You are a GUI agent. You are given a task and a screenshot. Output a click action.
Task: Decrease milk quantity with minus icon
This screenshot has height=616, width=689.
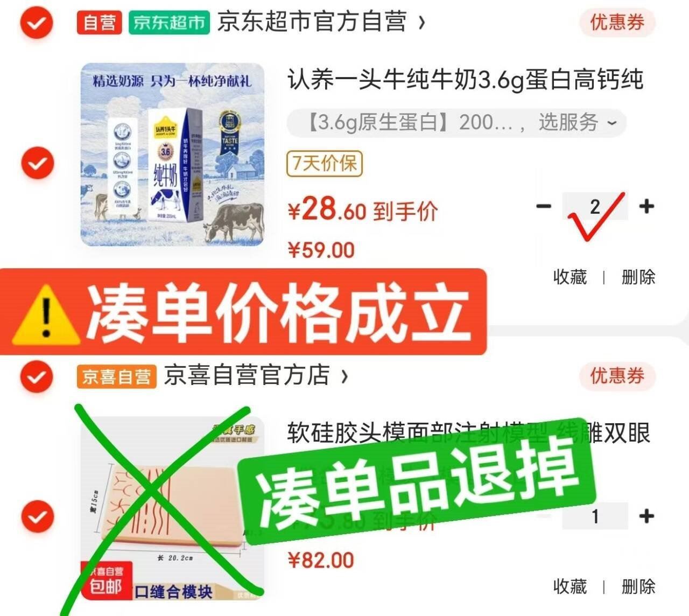click(x=544, y=206)
